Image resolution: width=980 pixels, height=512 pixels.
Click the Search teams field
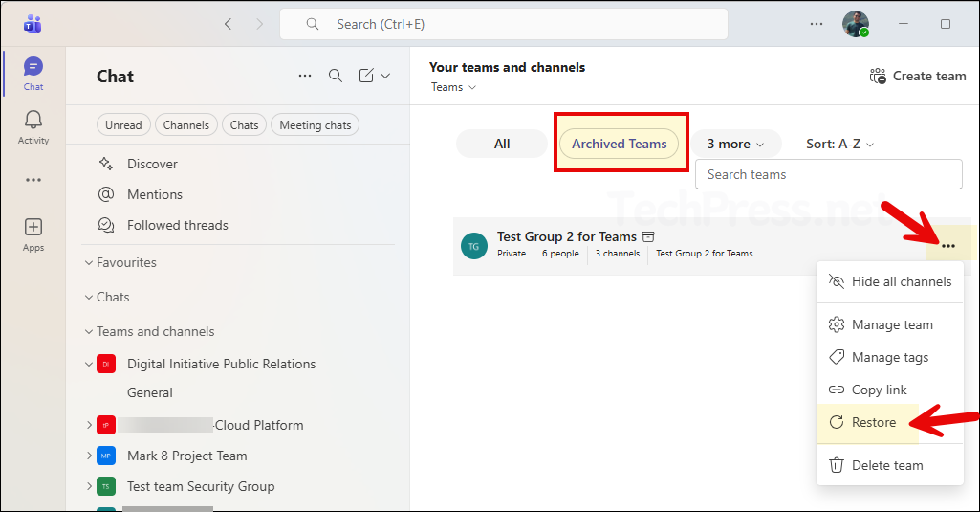point(829,174)
